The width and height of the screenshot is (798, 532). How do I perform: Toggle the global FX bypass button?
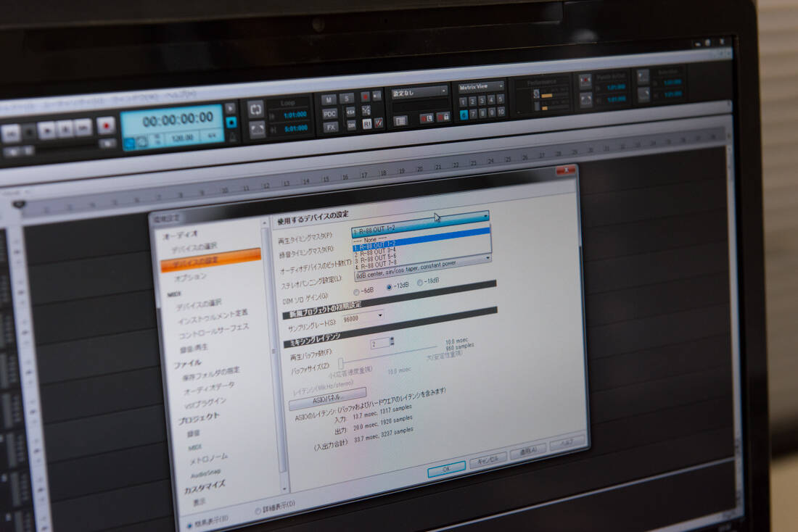pos(331,128)
